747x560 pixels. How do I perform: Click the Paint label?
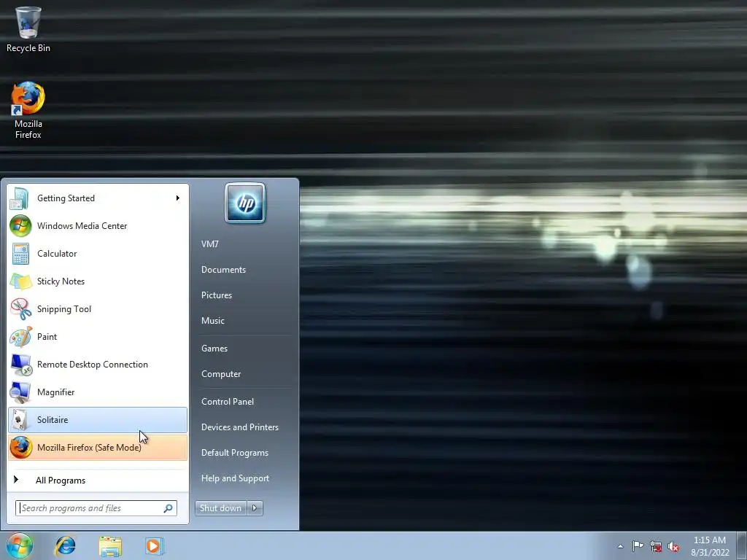click(x=47, y=337)
